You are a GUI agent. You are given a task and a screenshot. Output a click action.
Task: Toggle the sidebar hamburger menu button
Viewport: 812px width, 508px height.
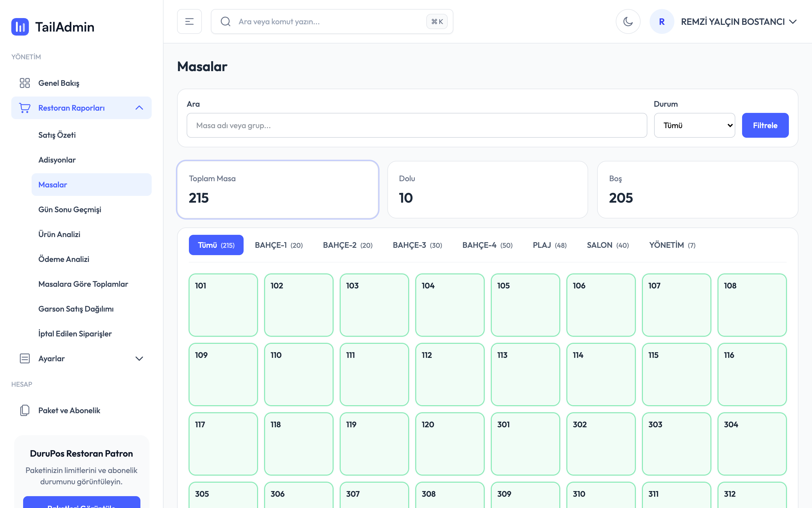pyautogui.click(x=189, y=21)
